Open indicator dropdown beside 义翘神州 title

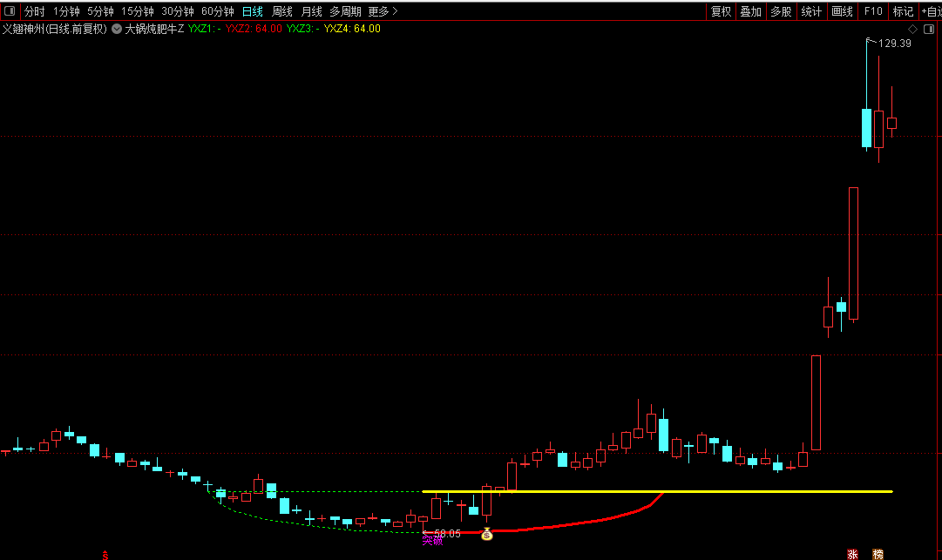(x=117, y=29)
